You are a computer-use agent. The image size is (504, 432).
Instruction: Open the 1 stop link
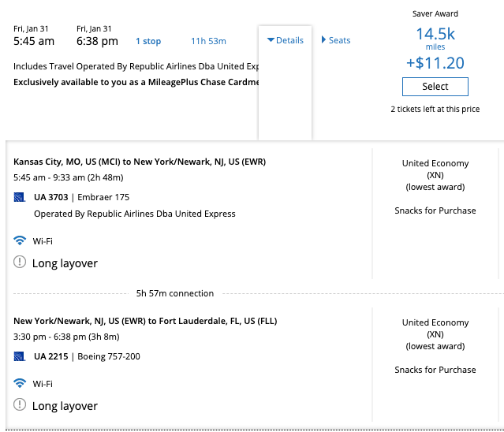click(148, 41)
